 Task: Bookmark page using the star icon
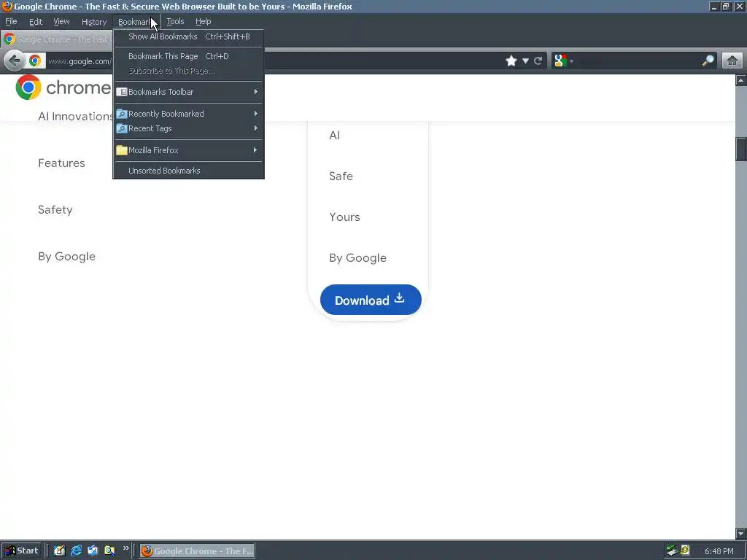coord(511,61)
